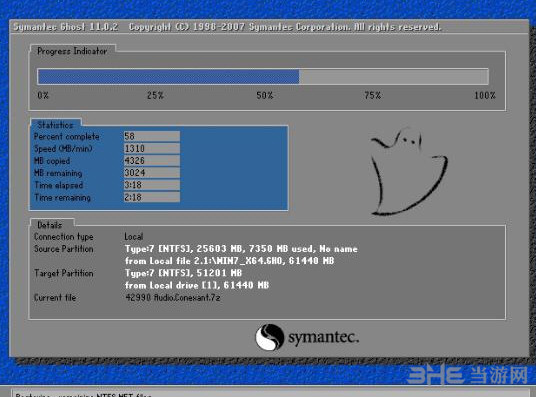Click the unfilled gray portion of progress bar
Viewport: 536px width, 397px height.
[393, 77]
